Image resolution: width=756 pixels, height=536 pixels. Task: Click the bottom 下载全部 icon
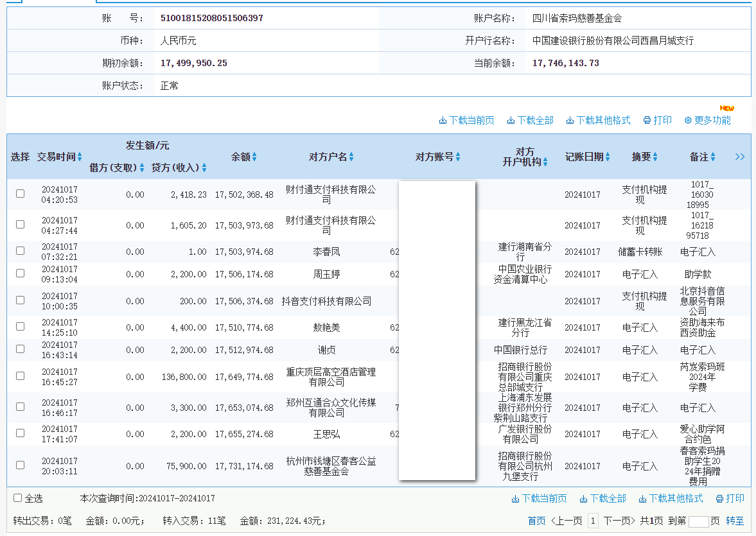point(581,498)
